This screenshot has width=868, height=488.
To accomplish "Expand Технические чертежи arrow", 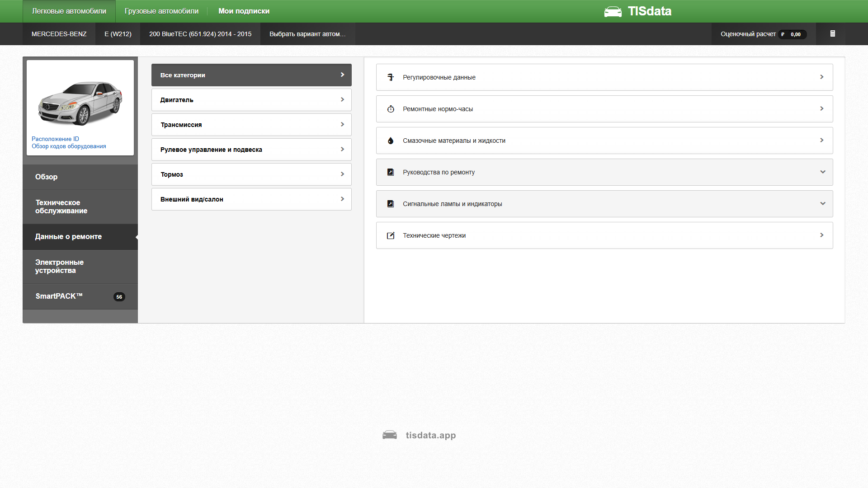I will tap(822, 235).
